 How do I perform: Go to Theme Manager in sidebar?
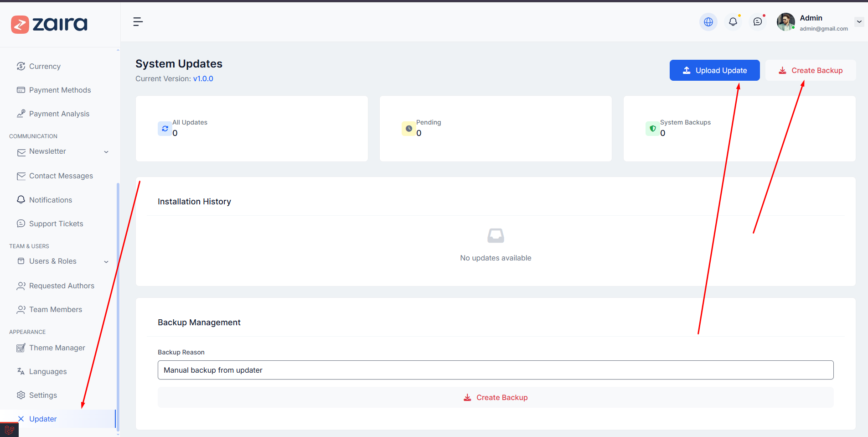coord(57,348)
